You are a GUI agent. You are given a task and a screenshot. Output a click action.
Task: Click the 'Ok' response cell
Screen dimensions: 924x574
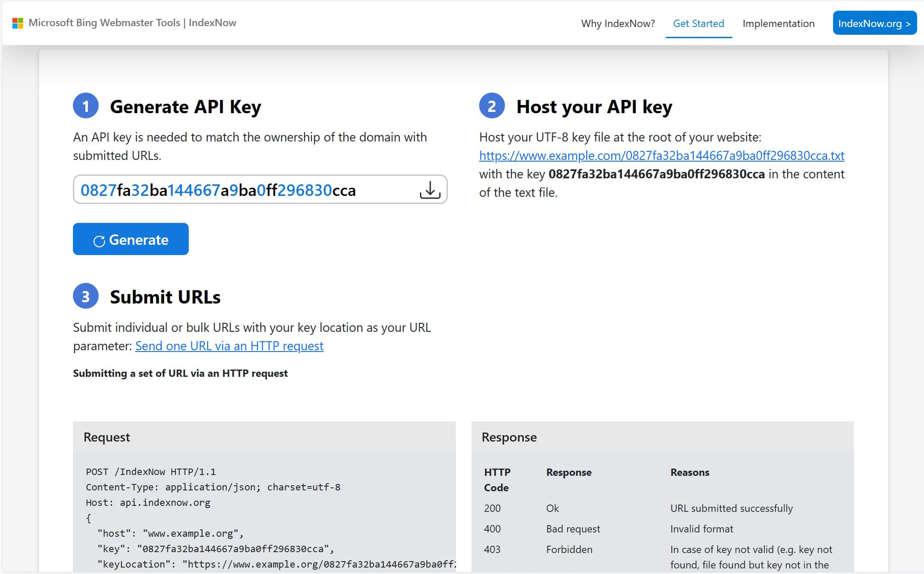pyautogui.click(x=553, y=508)
